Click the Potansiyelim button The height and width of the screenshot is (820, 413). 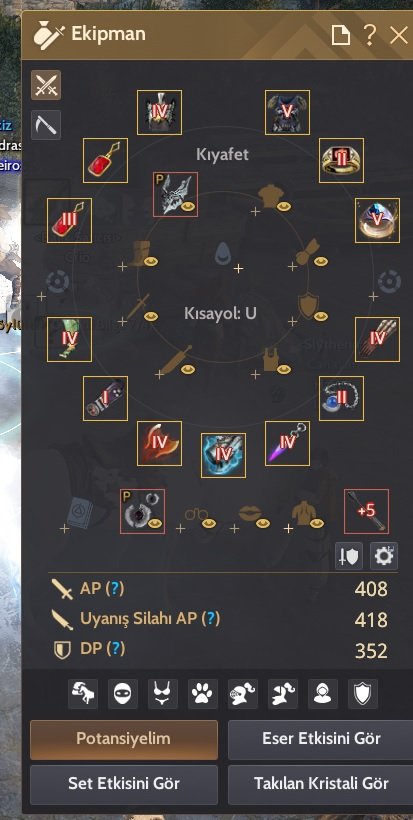coord(124,739)
